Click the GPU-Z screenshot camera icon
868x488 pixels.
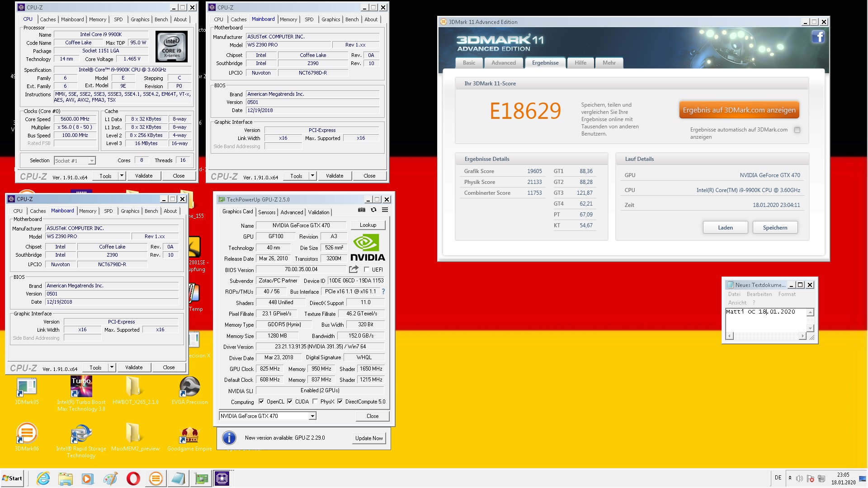362,210
